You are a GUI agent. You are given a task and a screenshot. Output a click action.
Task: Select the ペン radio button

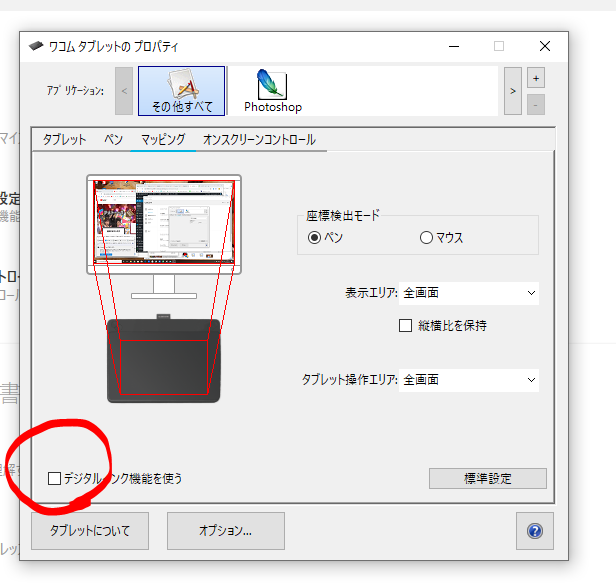tap(315, 238)
